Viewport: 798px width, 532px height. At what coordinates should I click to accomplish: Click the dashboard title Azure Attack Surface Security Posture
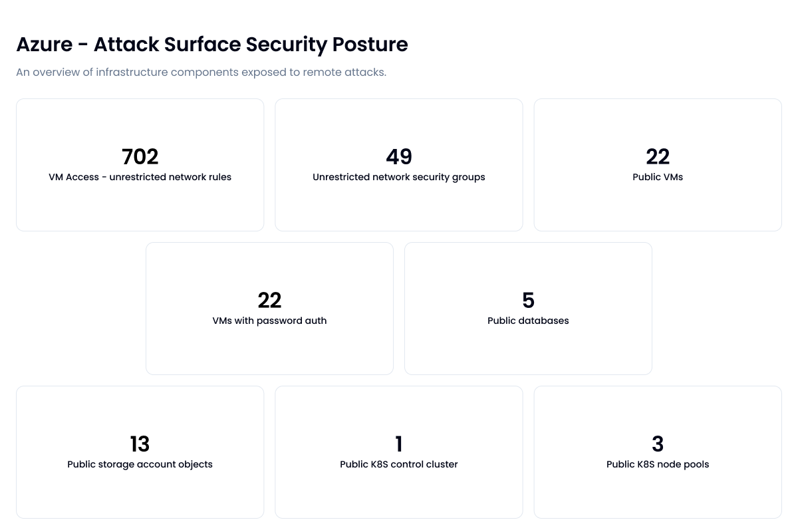coord(213,45)
